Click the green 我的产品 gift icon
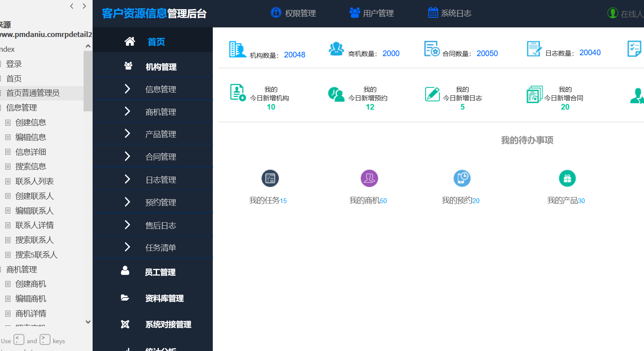Screen dimensions: 644x351 pos(567,178)
